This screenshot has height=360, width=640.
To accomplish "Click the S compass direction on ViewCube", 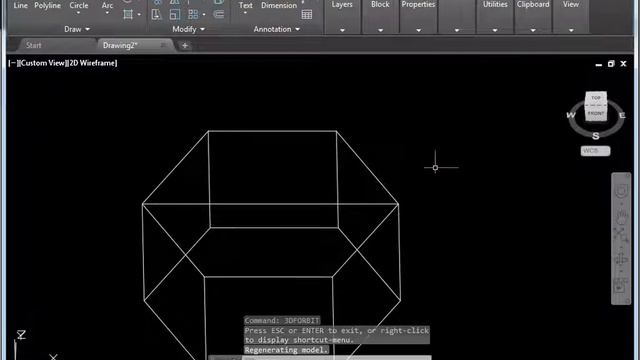I will [596, 136].
